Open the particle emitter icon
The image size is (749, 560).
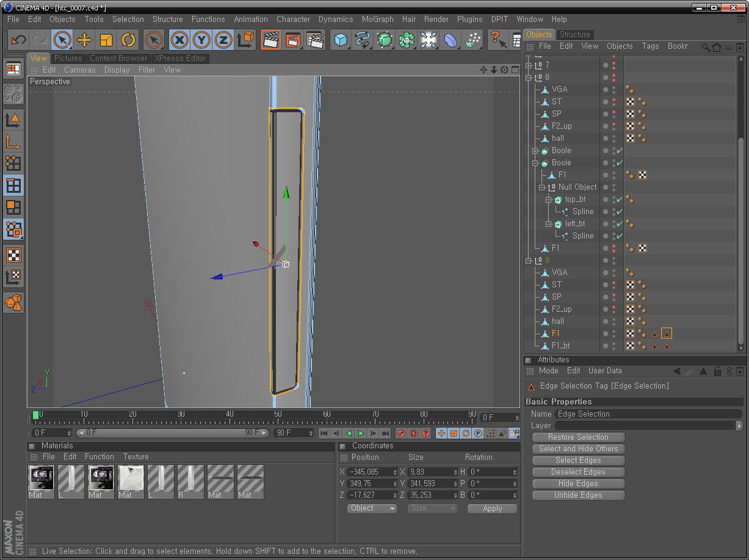[472, 40]
